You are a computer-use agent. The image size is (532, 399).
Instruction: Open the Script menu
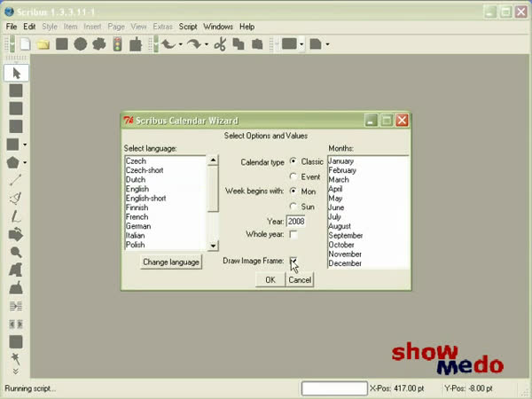[x=188, y=27]
